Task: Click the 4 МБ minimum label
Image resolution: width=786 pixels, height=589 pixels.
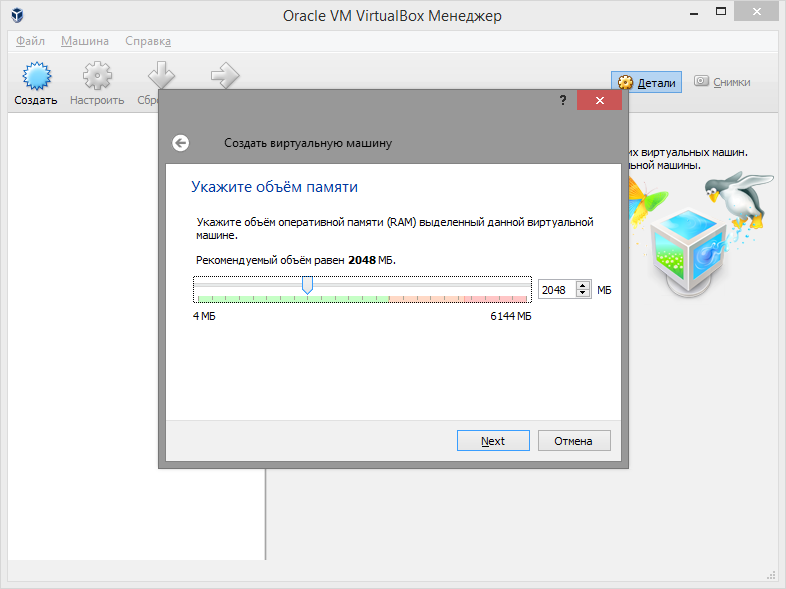Action: 204,316
